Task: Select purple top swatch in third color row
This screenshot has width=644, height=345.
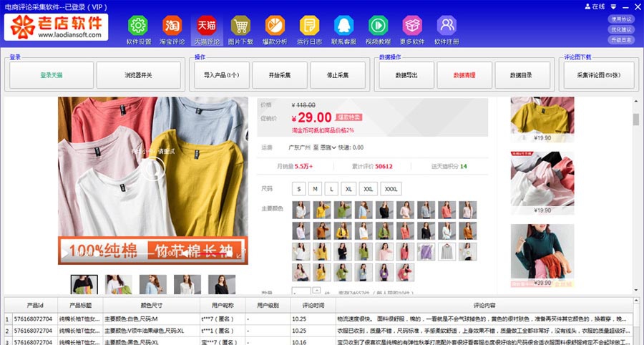Action: pyautogui.click(x=426, y=251)
